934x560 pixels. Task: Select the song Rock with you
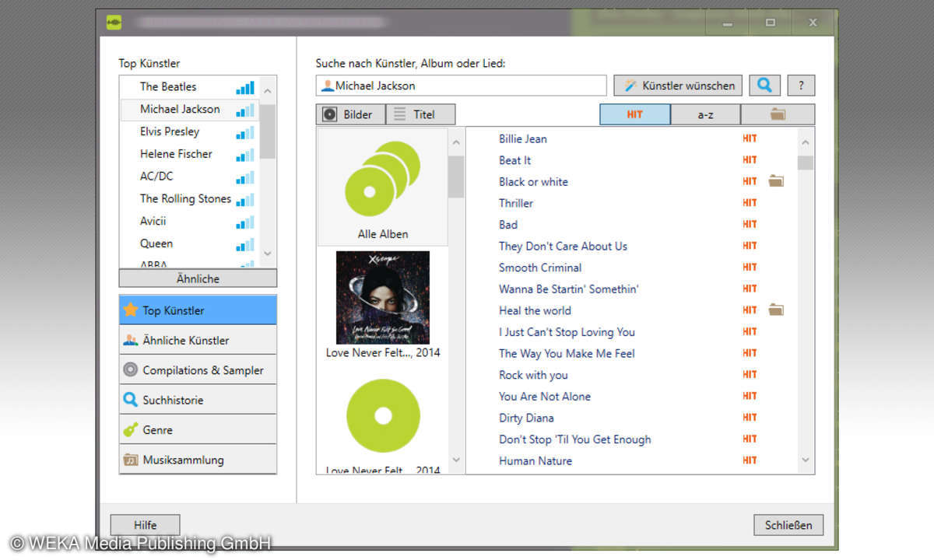click(x=534, y=375)
